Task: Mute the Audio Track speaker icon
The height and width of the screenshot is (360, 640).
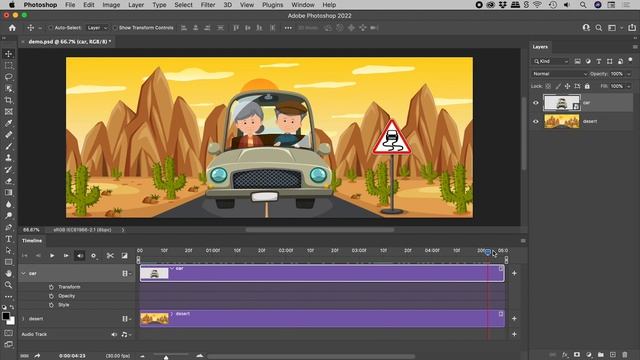Action: pos(114,334)
